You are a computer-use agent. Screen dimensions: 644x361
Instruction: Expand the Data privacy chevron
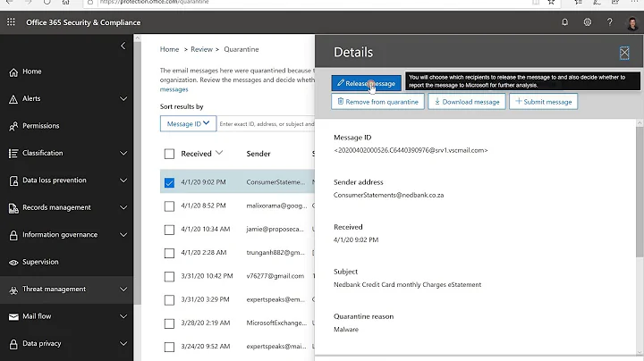pos(123,343)
